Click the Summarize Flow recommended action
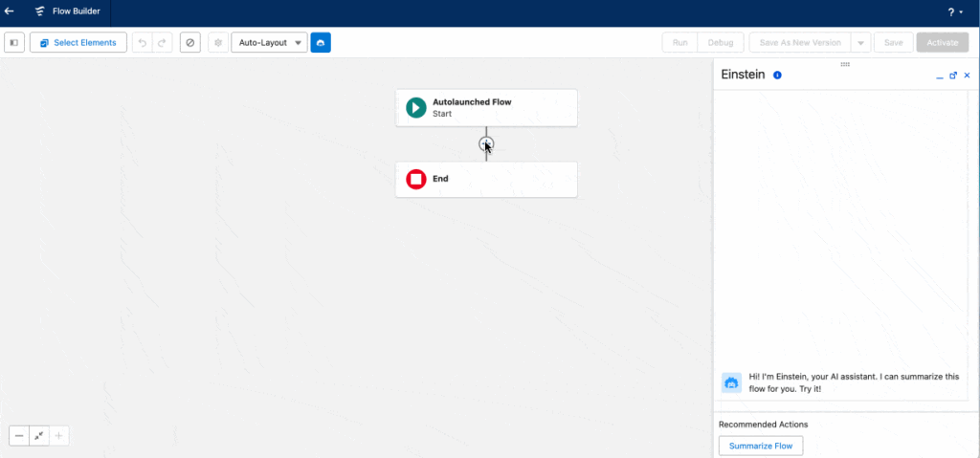The height and width of the screenshot is (458, 980). tap(761, 446)
